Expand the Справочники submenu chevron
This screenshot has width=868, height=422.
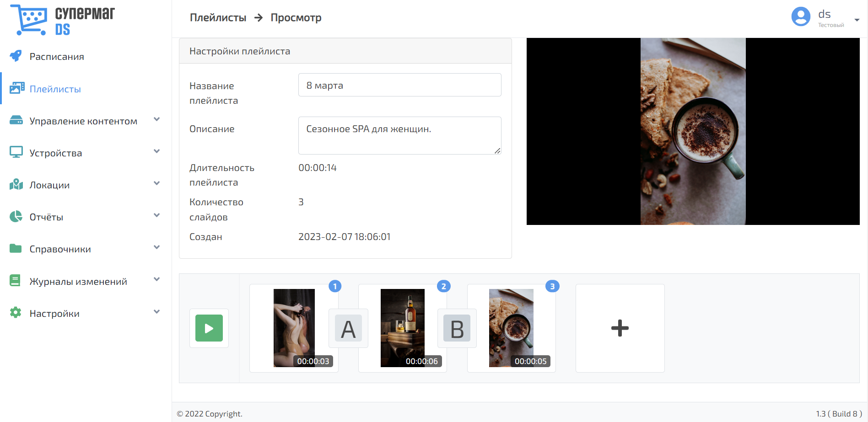click(156, 248)
